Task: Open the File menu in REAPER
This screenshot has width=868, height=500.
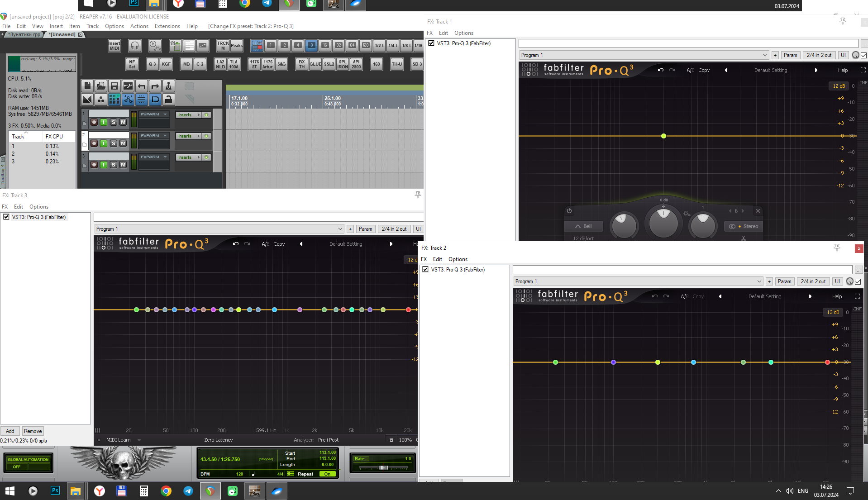Action: point(6,26)
